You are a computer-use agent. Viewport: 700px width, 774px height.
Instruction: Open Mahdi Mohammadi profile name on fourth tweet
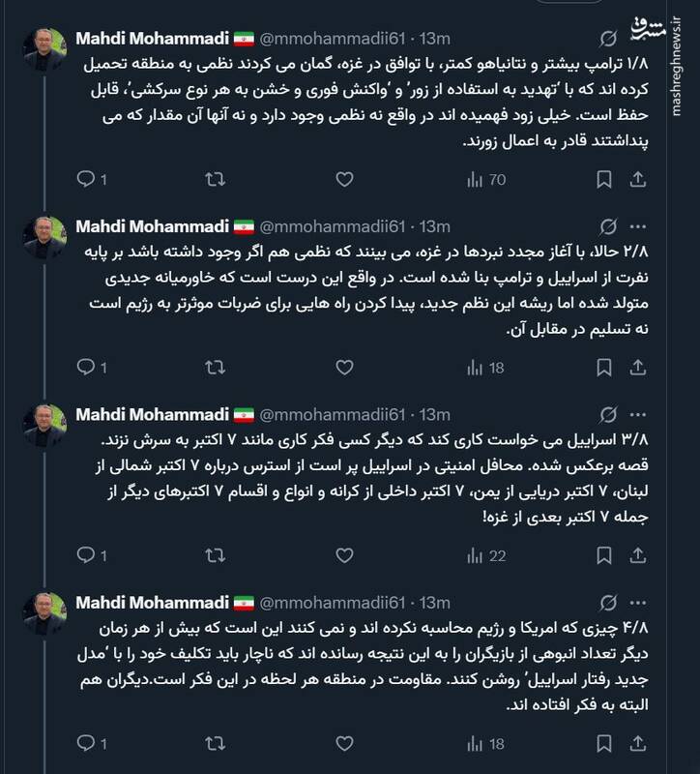pyautogui.click(x=152, y=603)
